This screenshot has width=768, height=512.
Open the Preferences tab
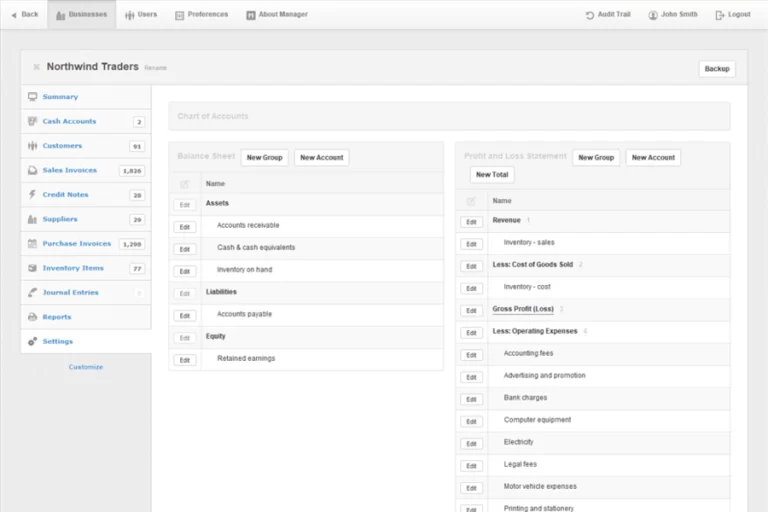[202, 15]
